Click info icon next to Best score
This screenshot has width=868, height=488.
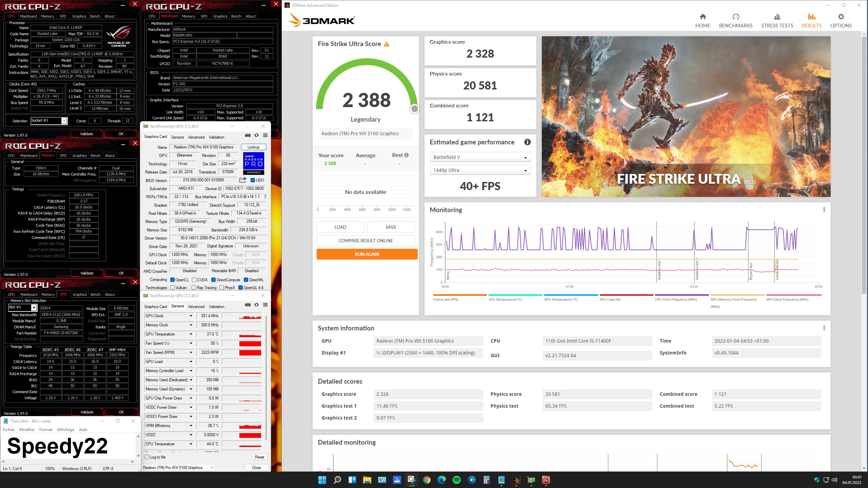click(x=407, y=155)
